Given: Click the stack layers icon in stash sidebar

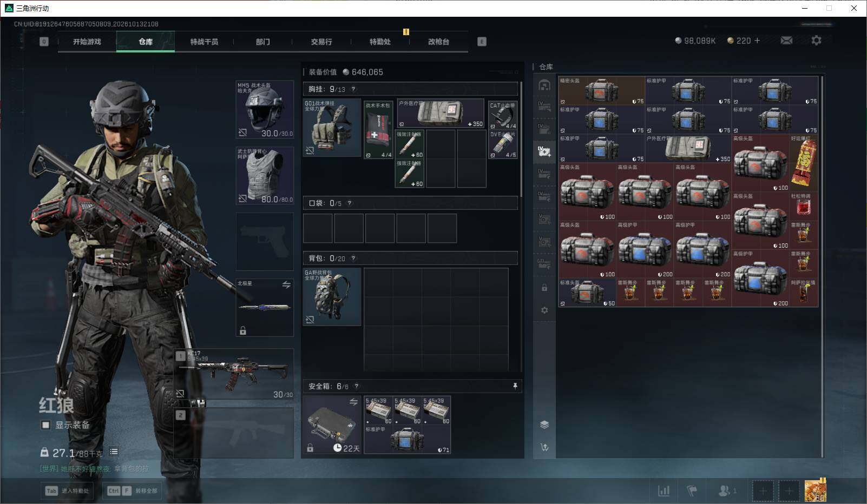Looking at the screenshot, I should point(544,425).
